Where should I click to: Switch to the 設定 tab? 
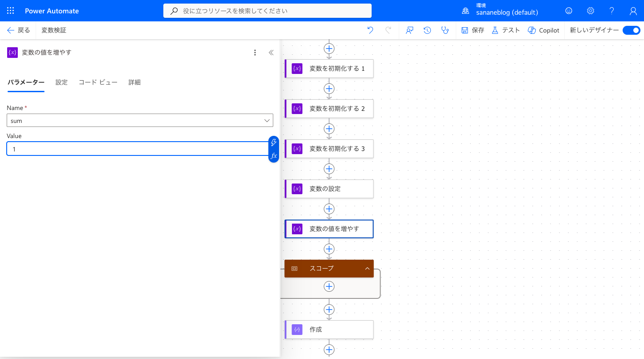pyautogui.click(x=61, y=82)
